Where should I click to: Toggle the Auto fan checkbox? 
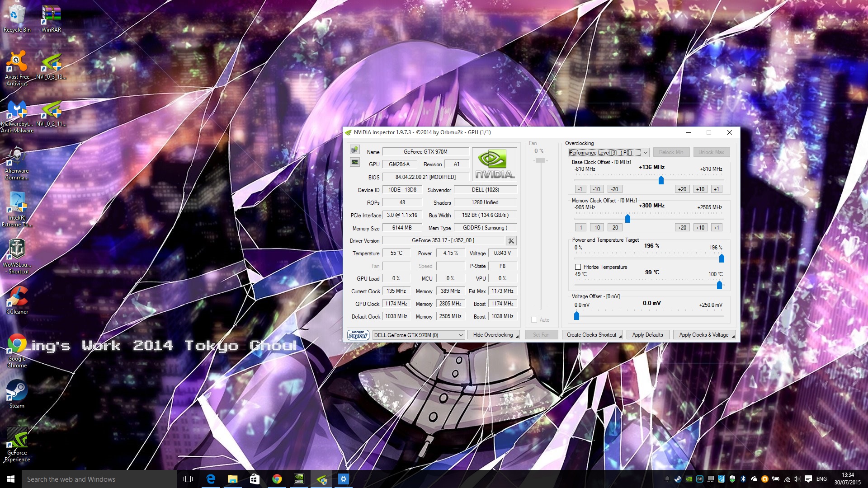tap(534, 320)
